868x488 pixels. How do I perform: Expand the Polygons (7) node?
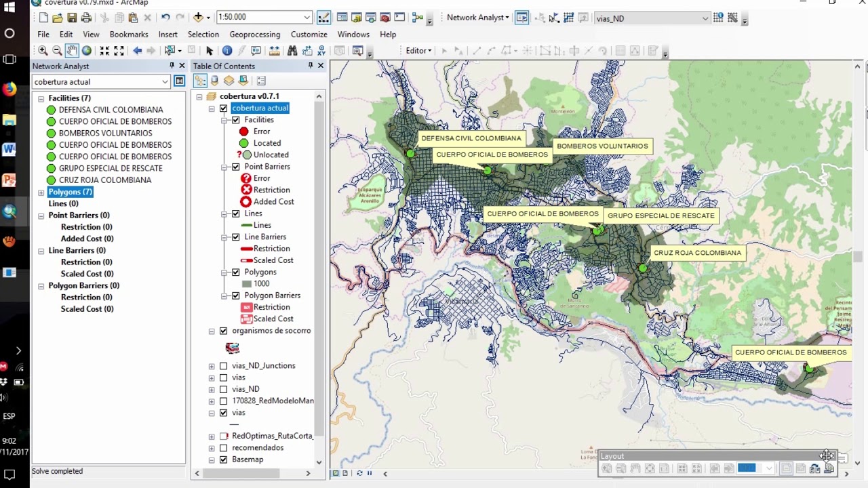[x=41, y=192]
